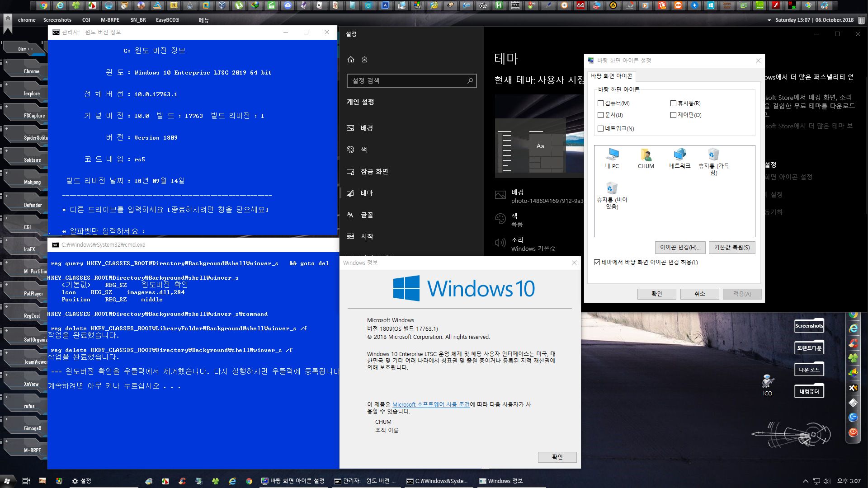This screenshot has width=868, height=488.
Task: Check the 컴퓨터(M) checkbox
Action: [x=600, y=103]
